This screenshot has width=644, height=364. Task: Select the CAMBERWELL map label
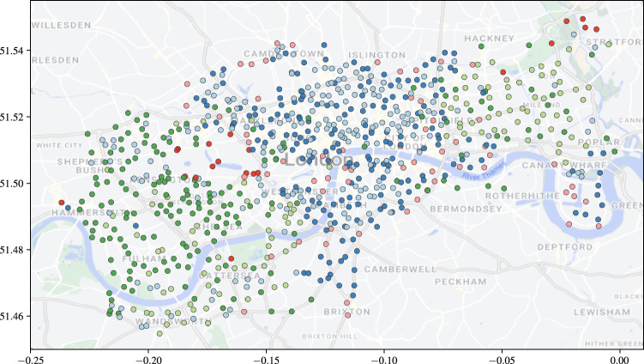(x=400, y=270)
